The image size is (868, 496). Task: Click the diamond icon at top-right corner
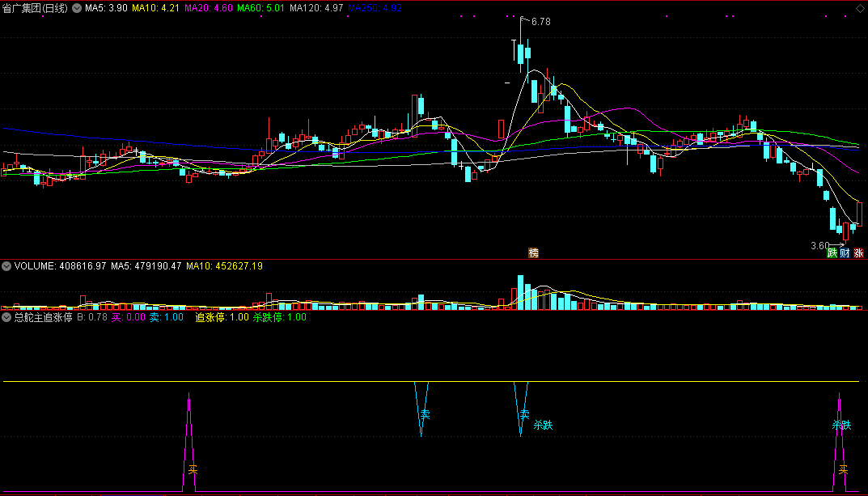coord(859,8)
